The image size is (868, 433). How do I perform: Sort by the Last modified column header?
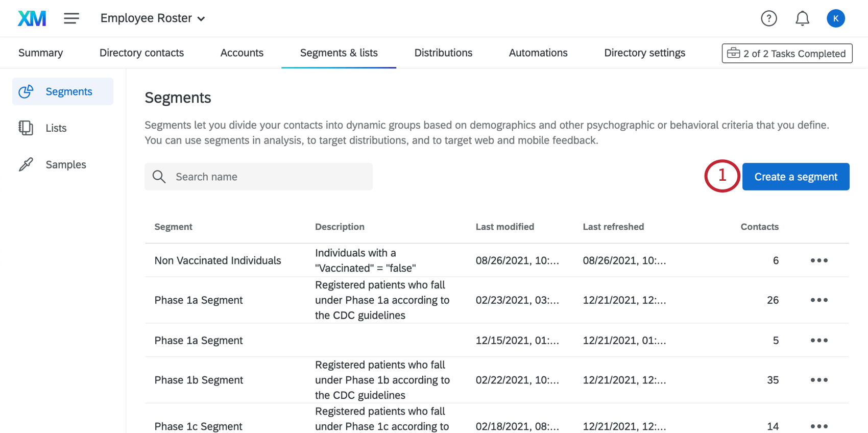[x=504, y=227]
